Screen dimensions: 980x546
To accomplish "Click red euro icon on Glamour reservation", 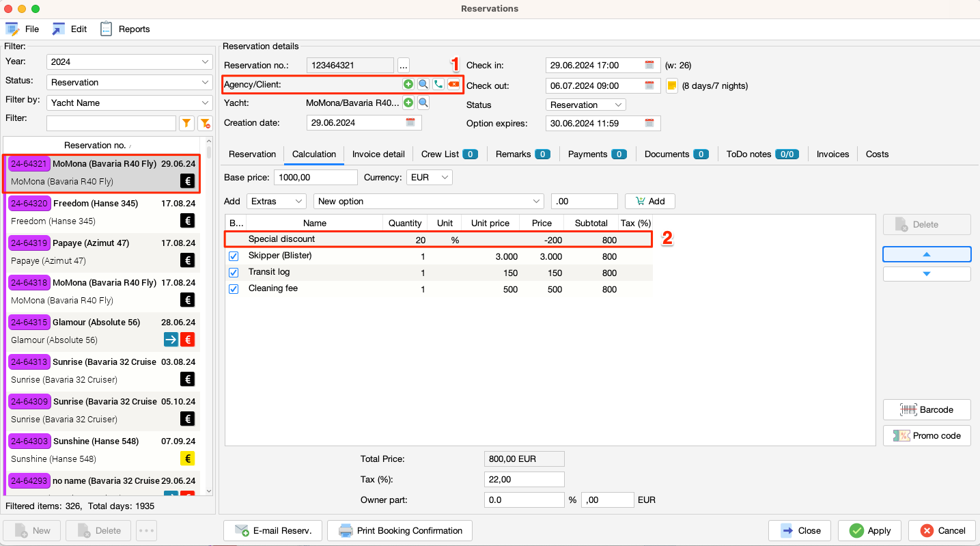I will pos(188,340).
